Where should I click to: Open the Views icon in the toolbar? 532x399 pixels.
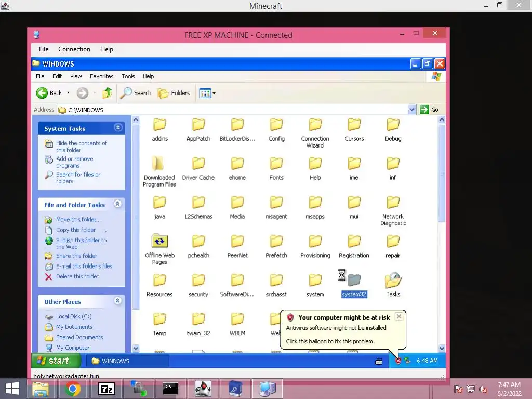click(205, 94)
